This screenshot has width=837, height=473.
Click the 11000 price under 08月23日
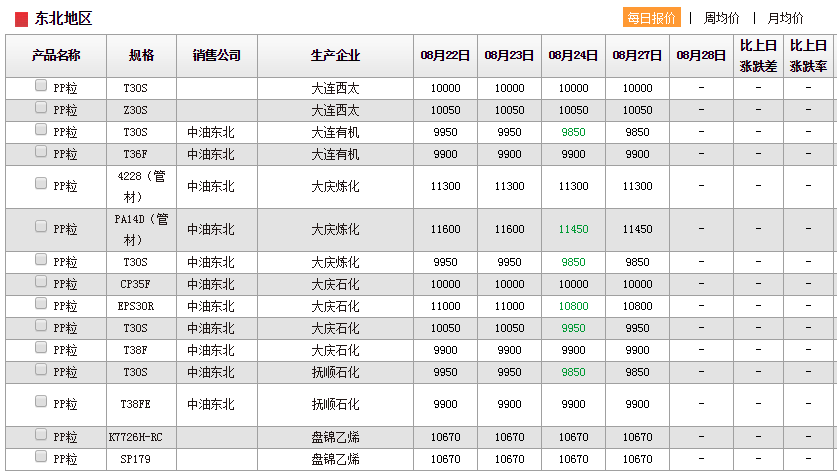coord(509,306)
